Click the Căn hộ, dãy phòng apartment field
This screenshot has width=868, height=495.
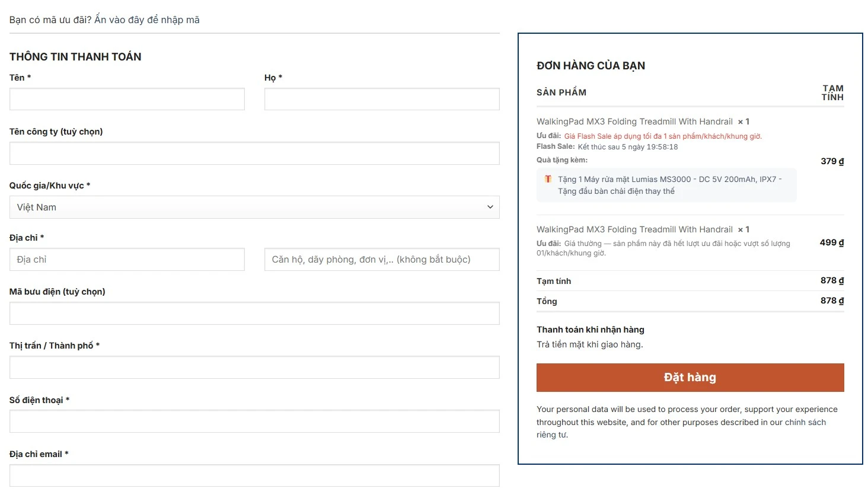click(382, 259)
